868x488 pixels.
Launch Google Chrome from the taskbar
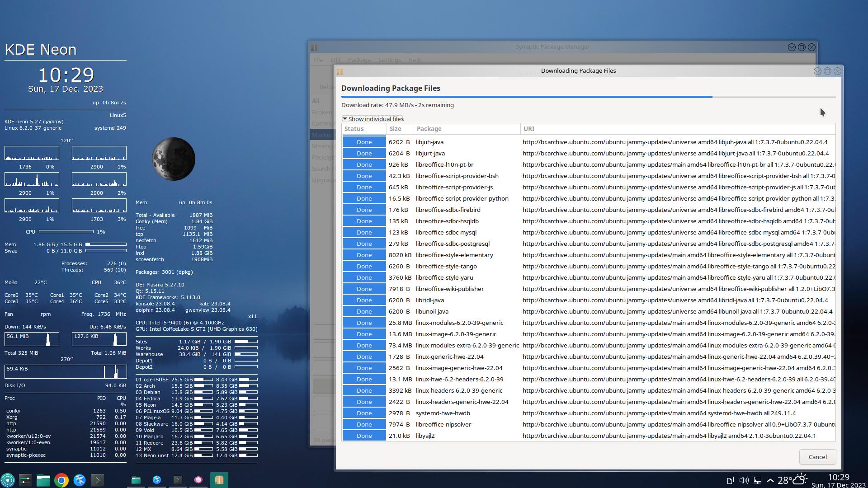point(61,480)
